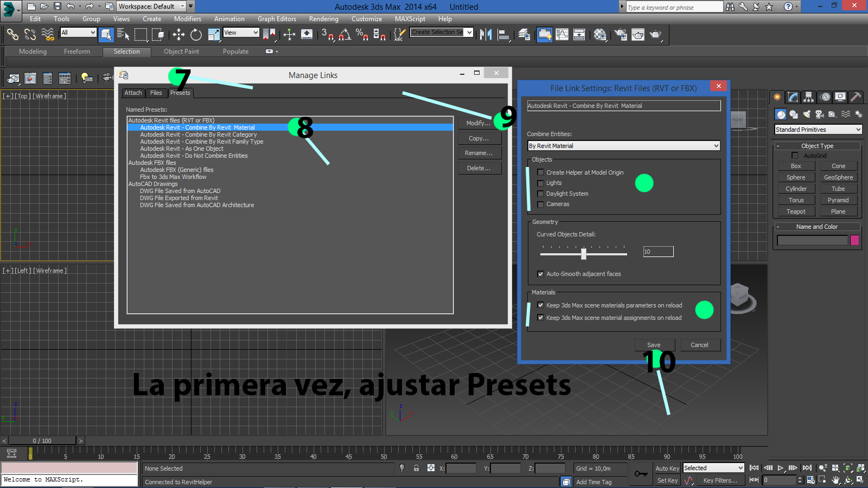Click the Select and Link tool
868x488 pixels.
(12, 35)
